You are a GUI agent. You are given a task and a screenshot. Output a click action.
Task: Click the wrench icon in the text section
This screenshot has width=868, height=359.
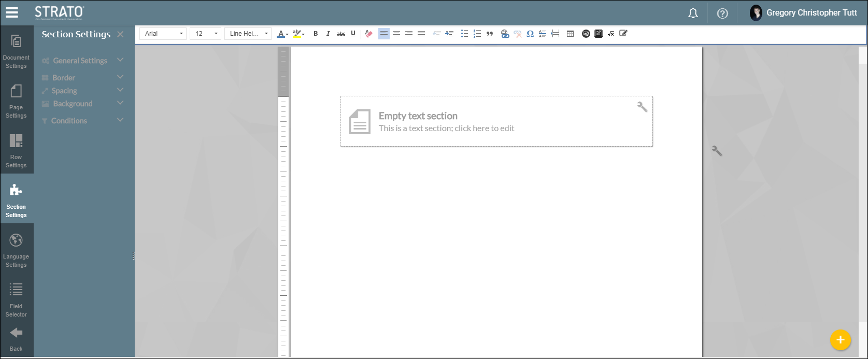642,107
